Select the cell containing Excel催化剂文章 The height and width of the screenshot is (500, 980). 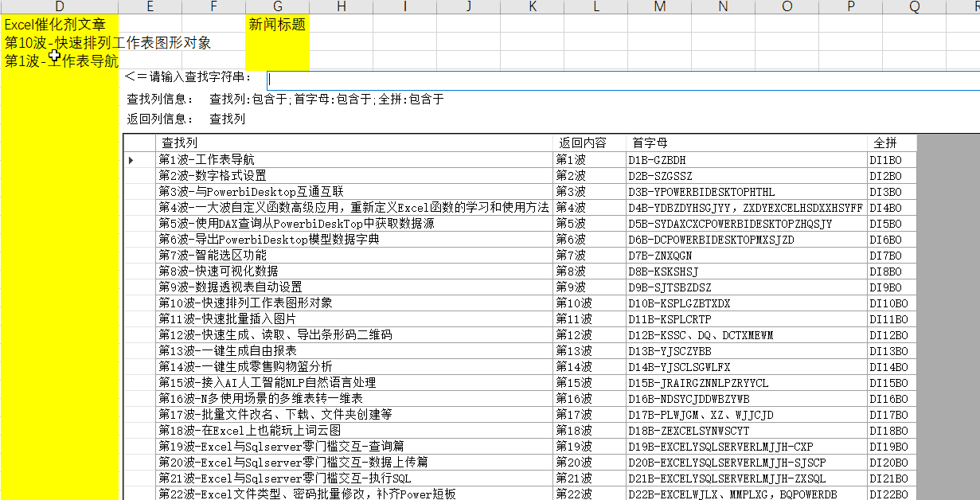coord(60,24)
